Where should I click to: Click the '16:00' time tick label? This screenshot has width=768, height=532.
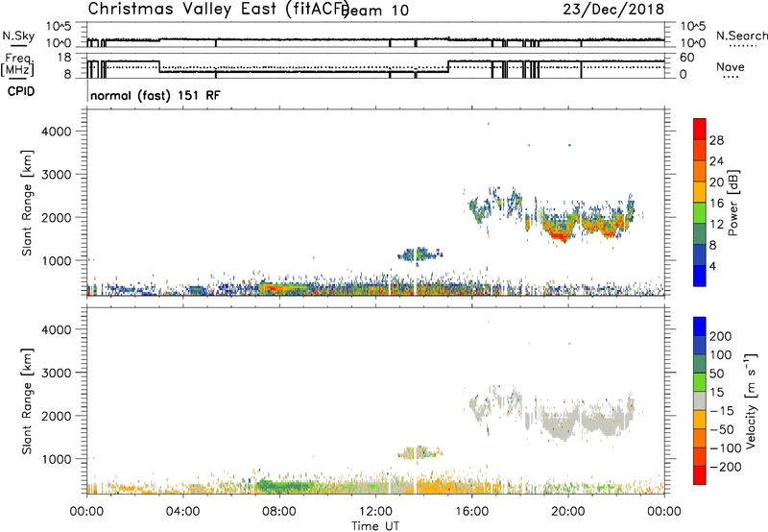[471, 512]
